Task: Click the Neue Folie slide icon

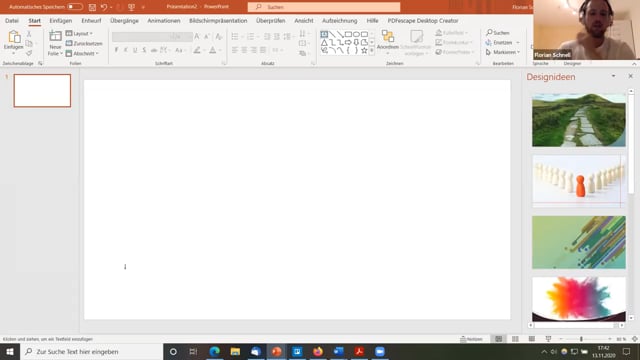Action: coord(55,37)
